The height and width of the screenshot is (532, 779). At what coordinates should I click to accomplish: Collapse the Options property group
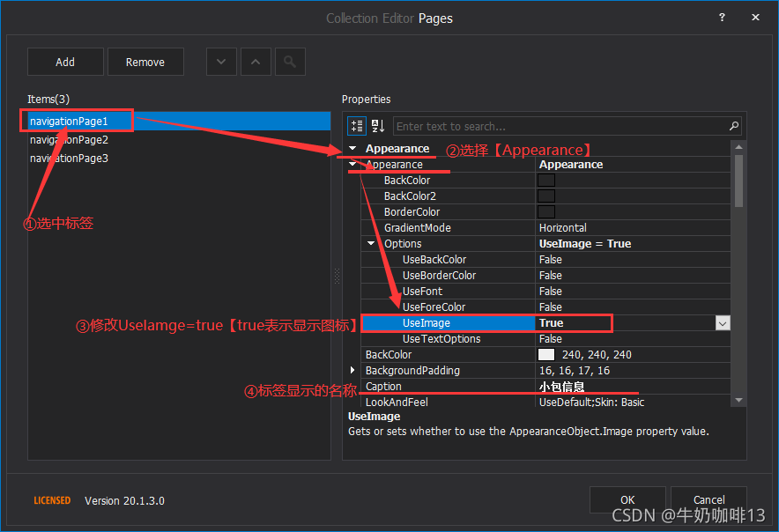tap(370, 243)
